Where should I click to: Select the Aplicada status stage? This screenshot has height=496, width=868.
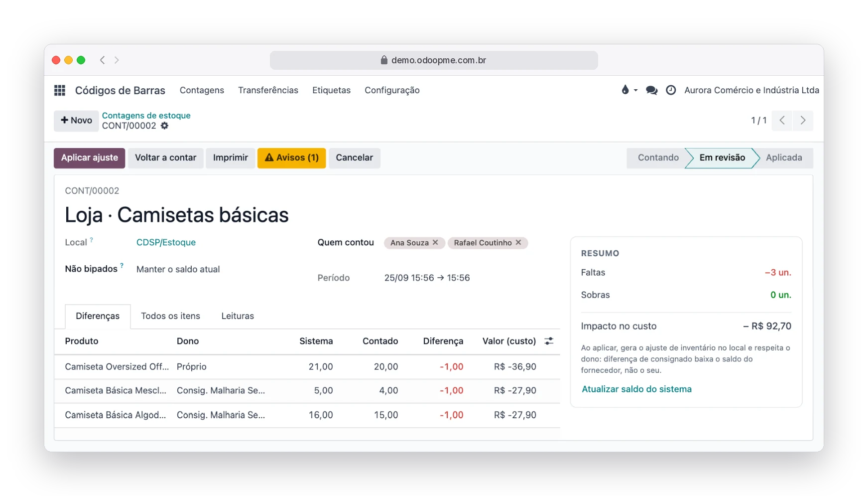(x=784, y=158)
